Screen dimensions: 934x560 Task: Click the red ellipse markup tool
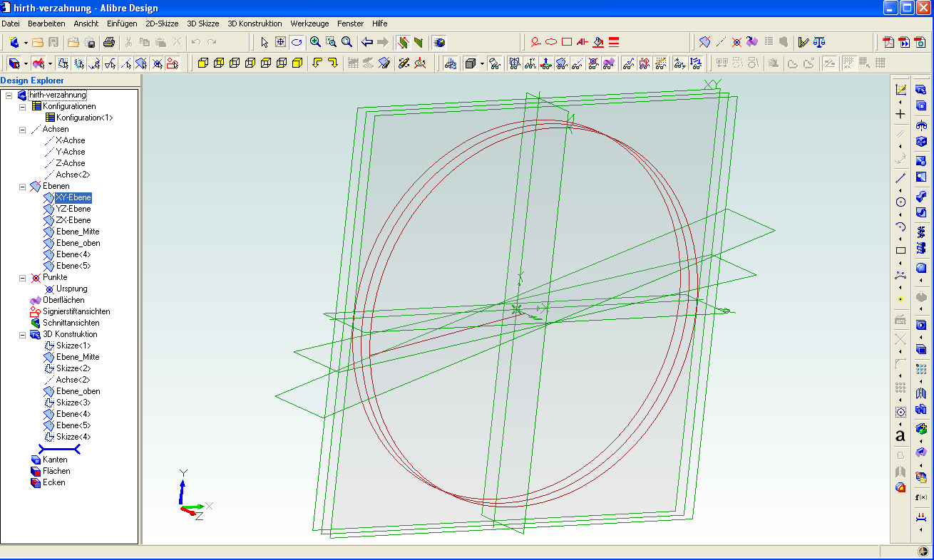point(551,42)
